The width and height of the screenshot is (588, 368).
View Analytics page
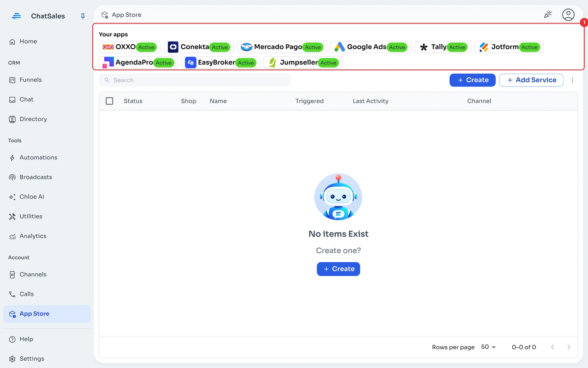click(x=47, y=236)
